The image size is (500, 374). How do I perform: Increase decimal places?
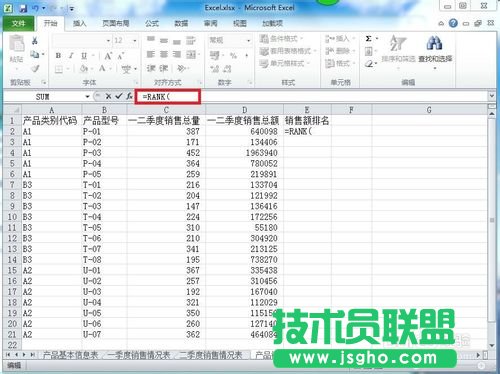coord(214,69)
